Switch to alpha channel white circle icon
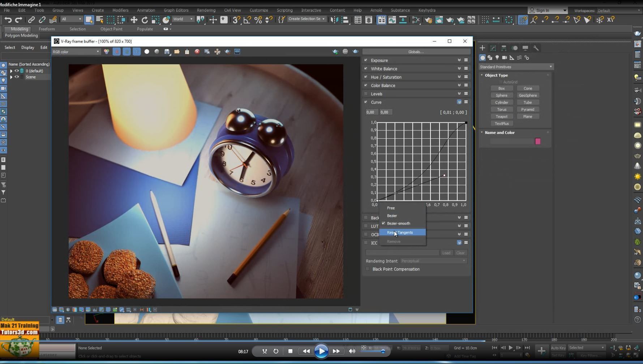This screenshot has width=643, height=364. coord(147,52)
